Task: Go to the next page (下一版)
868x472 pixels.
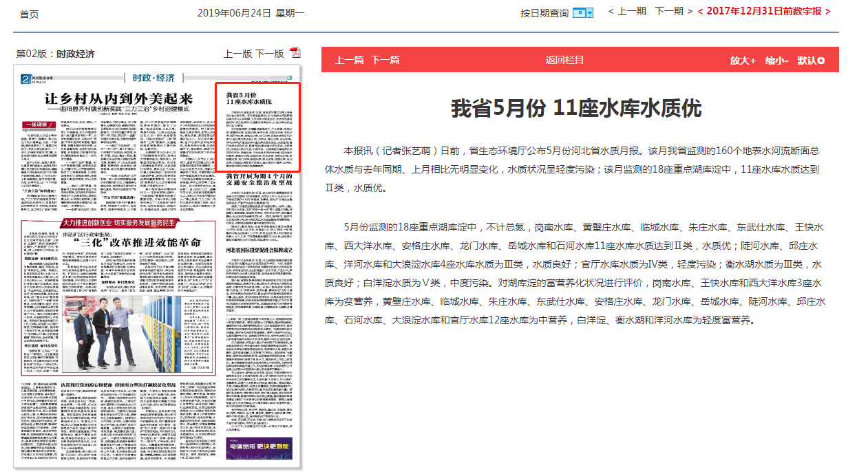Action: pyautogui.click(x=269, y=54)
